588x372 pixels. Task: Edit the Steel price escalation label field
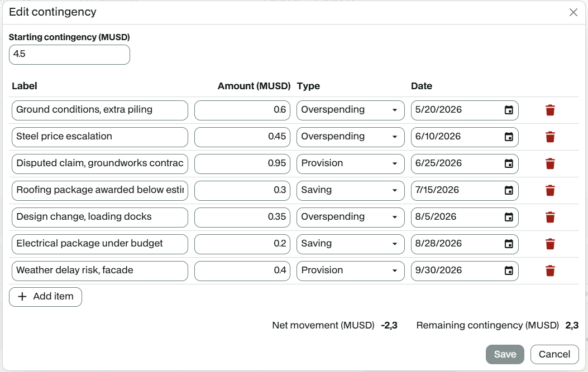[100, 137]
